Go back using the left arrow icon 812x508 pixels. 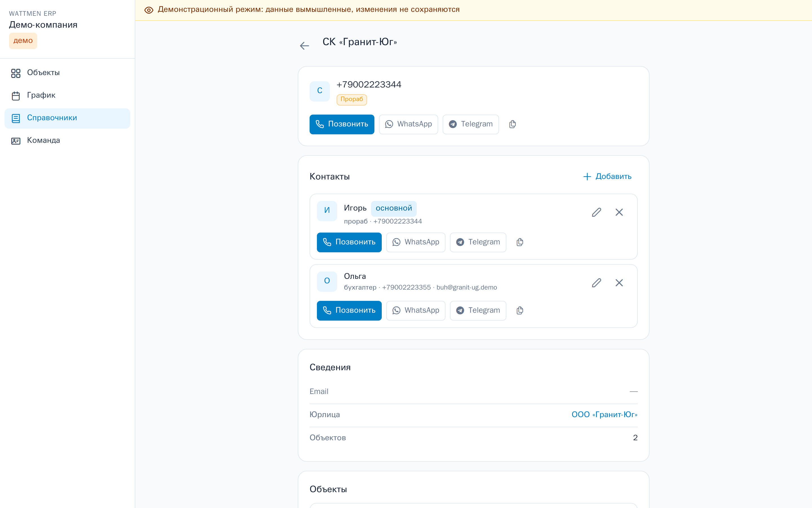click(304, 46)
